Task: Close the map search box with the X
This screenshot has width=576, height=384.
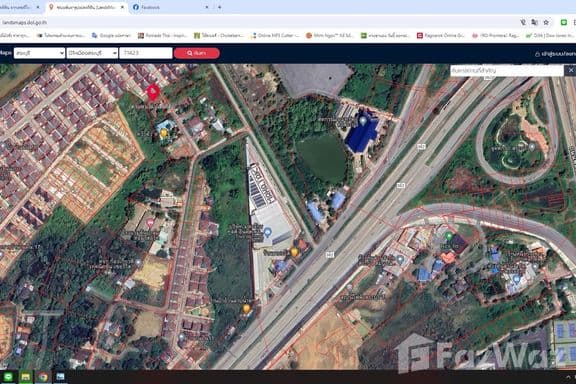Action: 571,70
